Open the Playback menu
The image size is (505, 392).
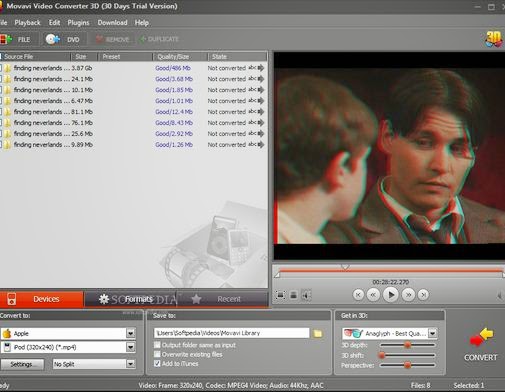click(x=27, y=23)
